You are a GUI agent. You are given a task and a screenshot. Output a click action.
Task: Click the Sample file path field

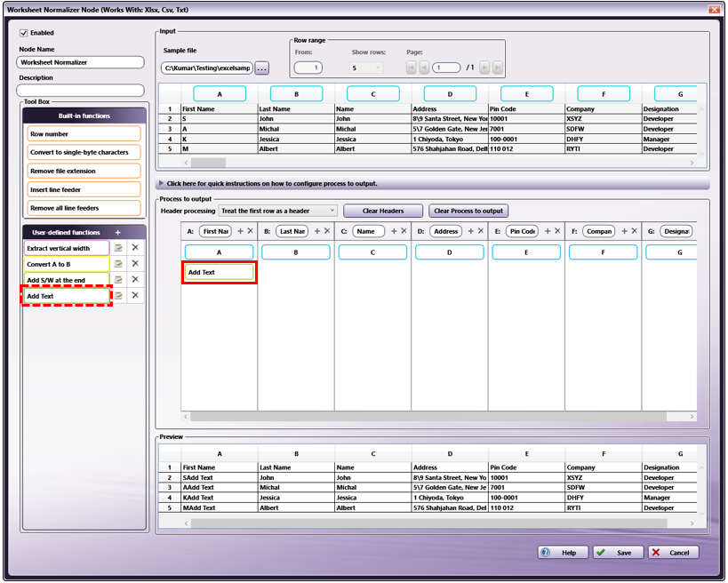tap(207, 68)
